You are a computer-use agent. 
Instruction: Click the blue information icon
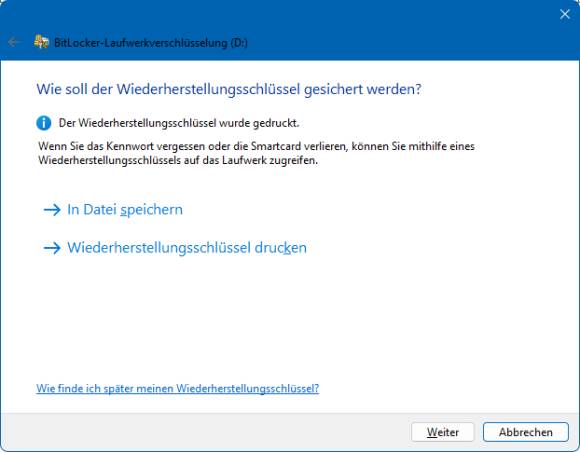[44, 123]
